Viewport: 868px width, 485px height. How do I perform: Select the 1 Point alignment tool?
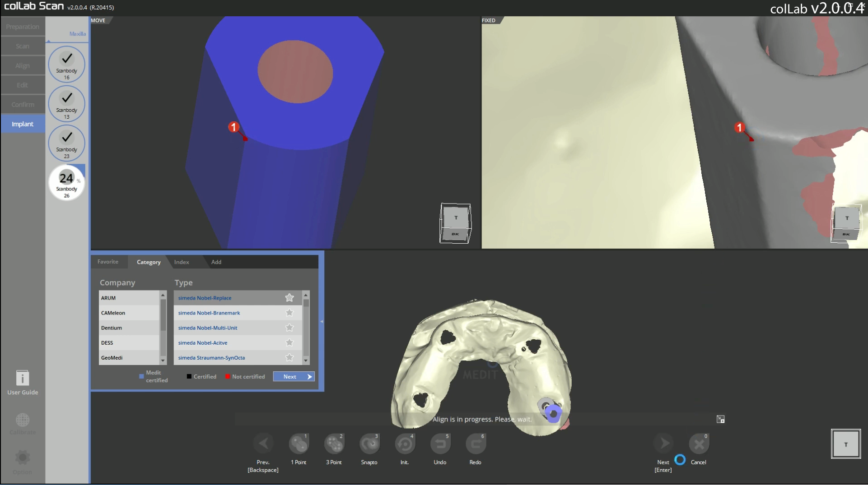299,444
